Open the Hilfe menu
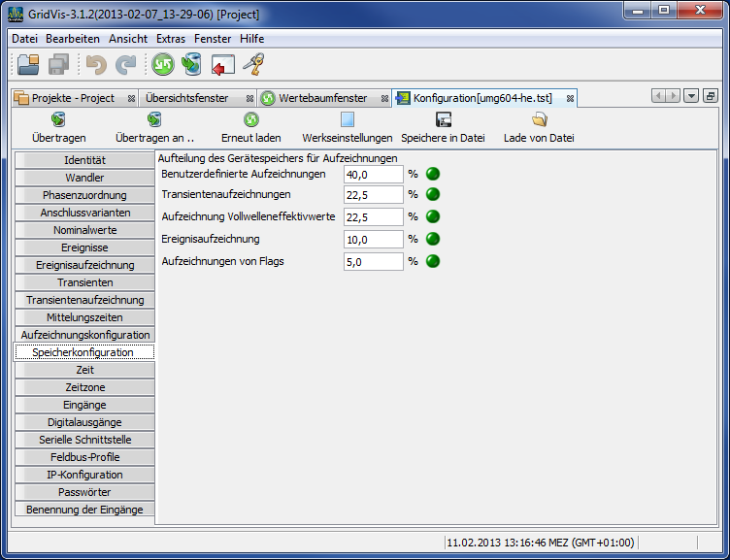The height and width of the screenshot is (560, 730). 252,39
